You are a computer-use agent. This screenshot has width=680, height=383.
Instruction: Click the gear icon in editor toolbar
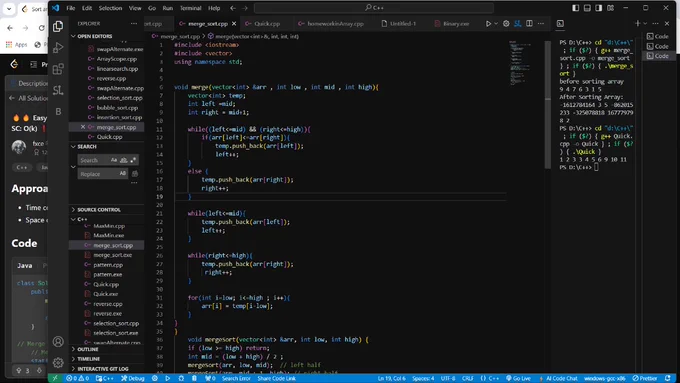coord(506,23)
